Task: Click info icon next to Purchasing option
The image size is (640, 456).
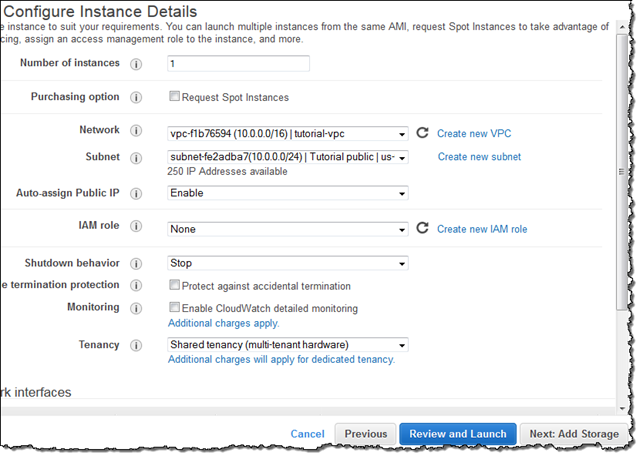Action: tap(136, 98)
